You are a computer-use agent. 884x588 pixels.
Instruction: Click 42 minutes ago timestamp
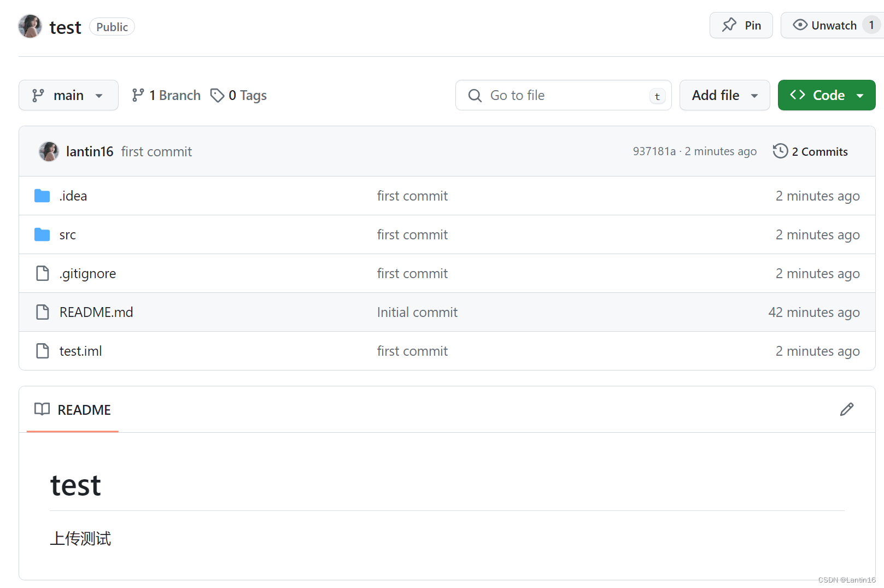click(x=814, y=312)
